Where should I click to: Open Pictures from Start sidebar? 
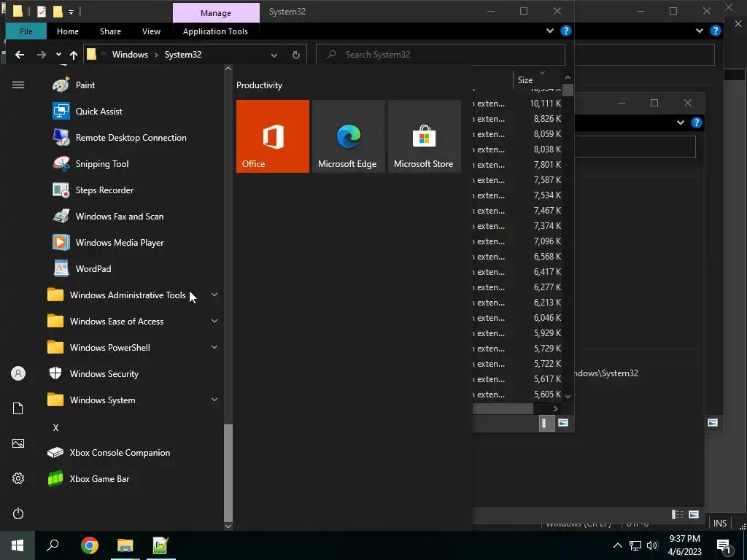18,443
